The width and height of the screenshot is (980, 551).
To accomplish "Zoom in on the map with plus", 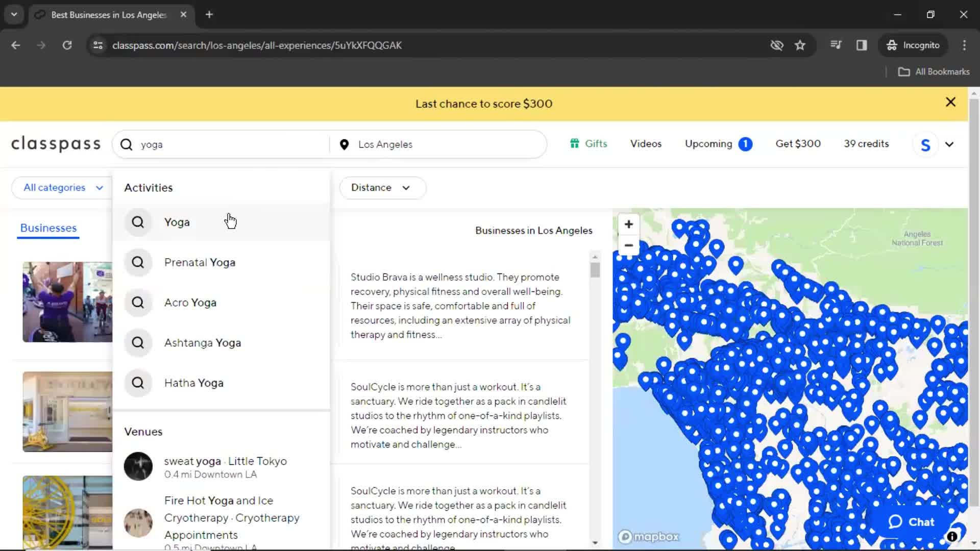I will (629, 224).
